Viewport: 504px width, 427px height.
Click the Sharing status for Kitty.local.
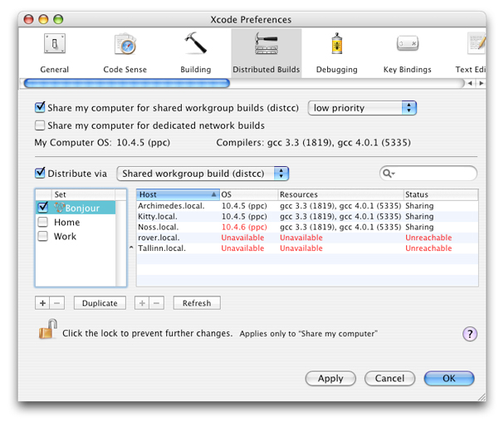tap(419, 216)
